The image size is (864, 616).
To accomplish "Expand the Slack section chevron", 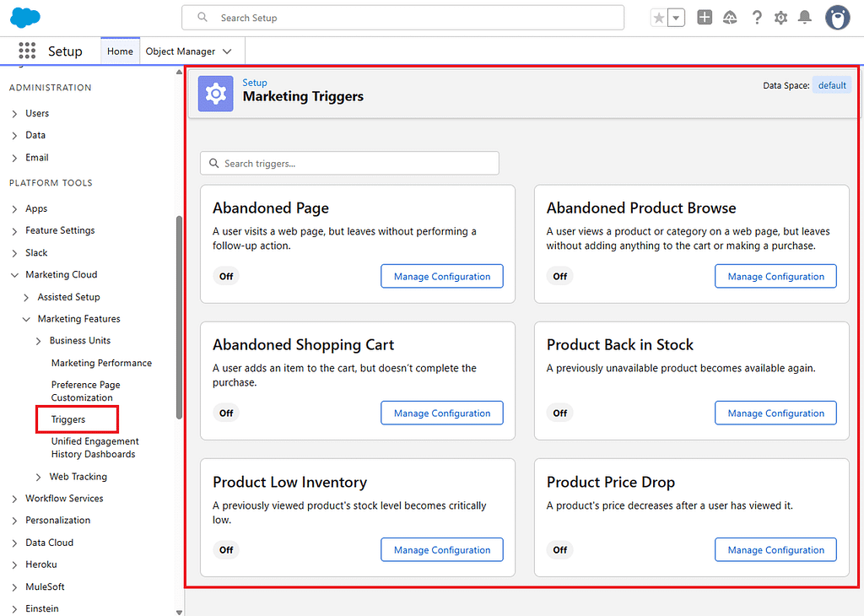I will (14, 253).
